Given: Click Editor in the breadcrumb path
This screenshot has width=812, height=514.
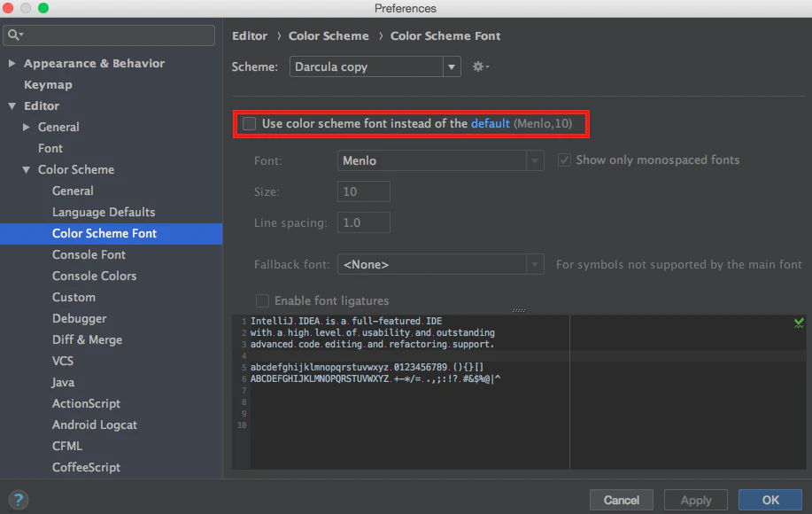Looking at the screenshot, I should click(250, 35).
